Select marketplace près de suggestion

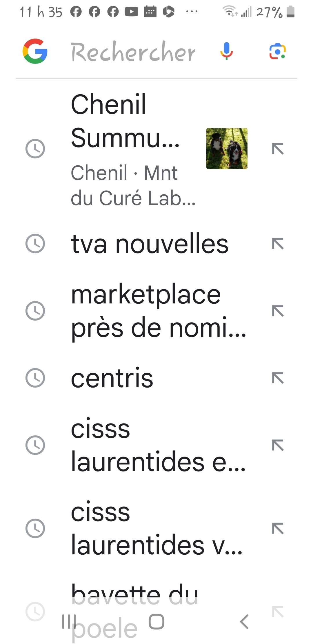[x=158, y=311]
